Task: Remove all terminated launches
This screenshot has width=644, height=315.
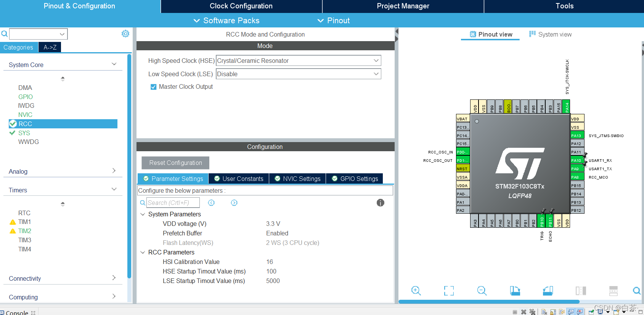Action: pyautogui.click(x=532, y=312)
